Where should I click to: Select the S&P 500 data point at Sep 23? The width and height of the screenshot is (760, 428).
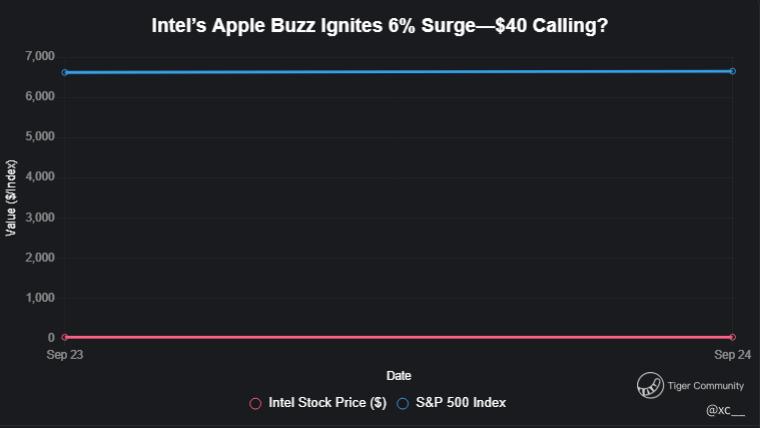click(65, 72)
